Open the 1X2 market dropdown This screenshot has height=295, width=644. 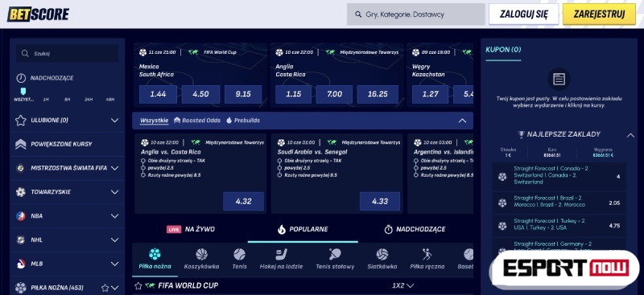point(403,285)
